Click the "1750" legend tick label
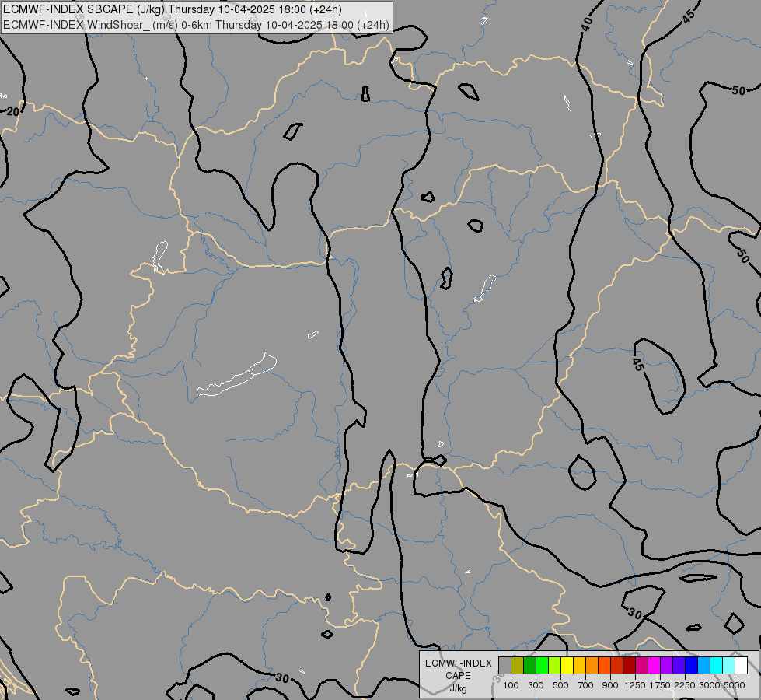 pyautogui.click(x=660, y=685)
